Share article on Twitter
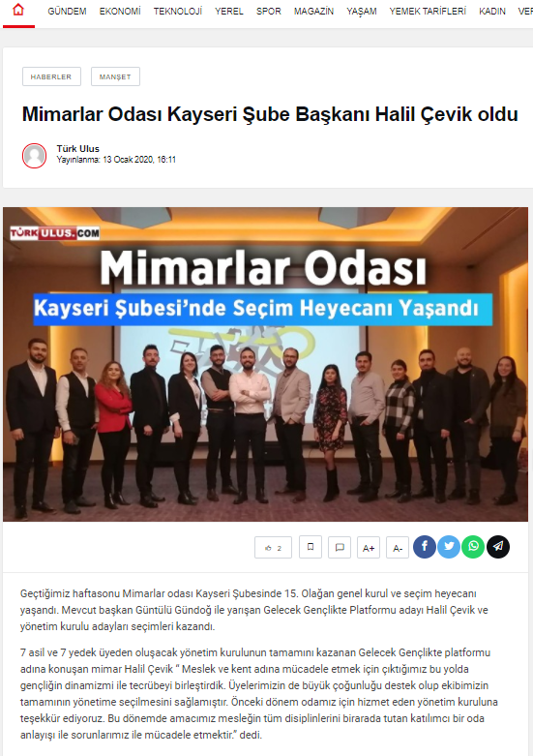This screenshot has width=533, height=756. [x=449, y=547]
